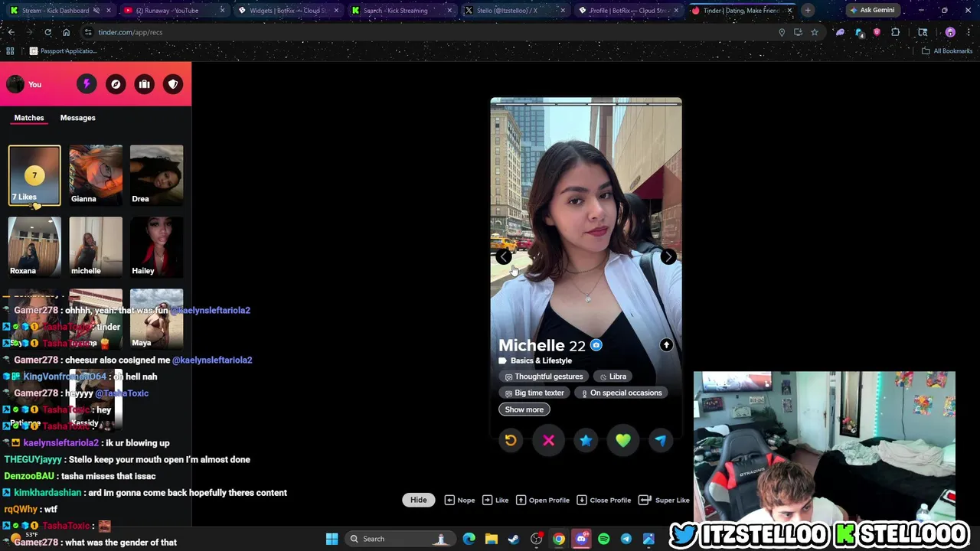Image resolution: width=980 pixels, height=551 pixels.
Task: Open the Work Mode briefcase icon
Action: click(x=144, y=84)
